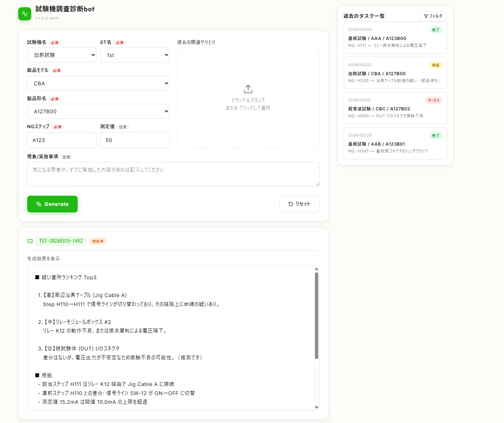504x423 pixels.
Task: Click the drag and drop upload area
Action: click(248, 98)
